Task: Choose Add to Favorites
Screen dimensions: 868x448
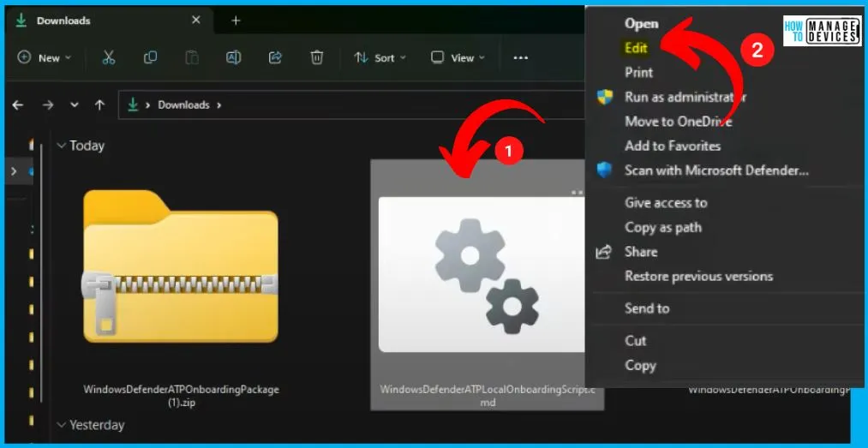Action: 673,146
